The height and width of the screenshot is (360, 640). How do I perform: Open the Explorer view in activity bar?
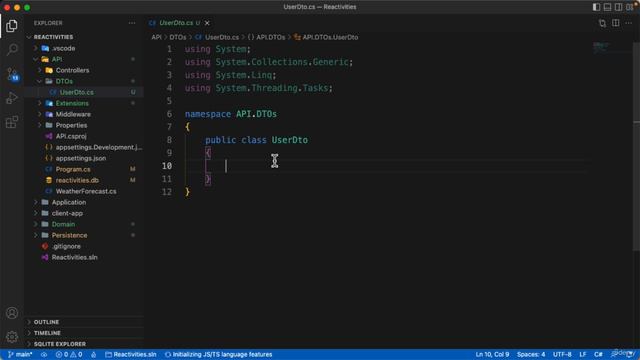pos(12,26)
